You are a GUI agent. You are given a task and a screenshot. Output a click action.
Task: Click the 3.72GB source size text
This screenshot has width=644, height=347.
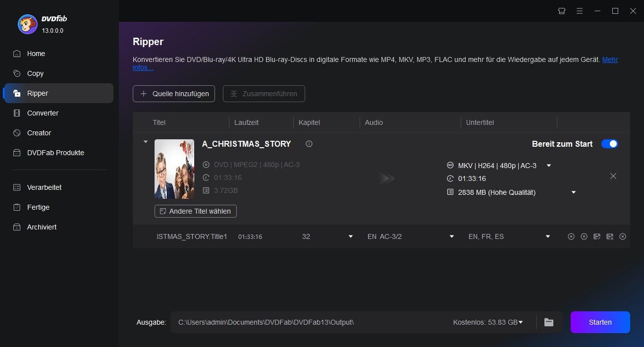tap(226, 190)
